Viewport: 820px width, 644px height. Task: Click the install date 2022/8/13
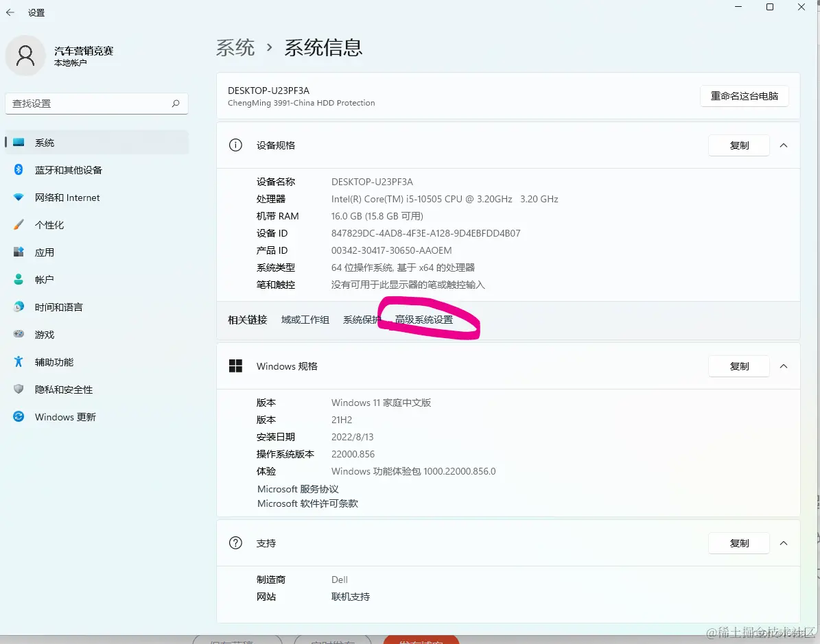(353, 437)
